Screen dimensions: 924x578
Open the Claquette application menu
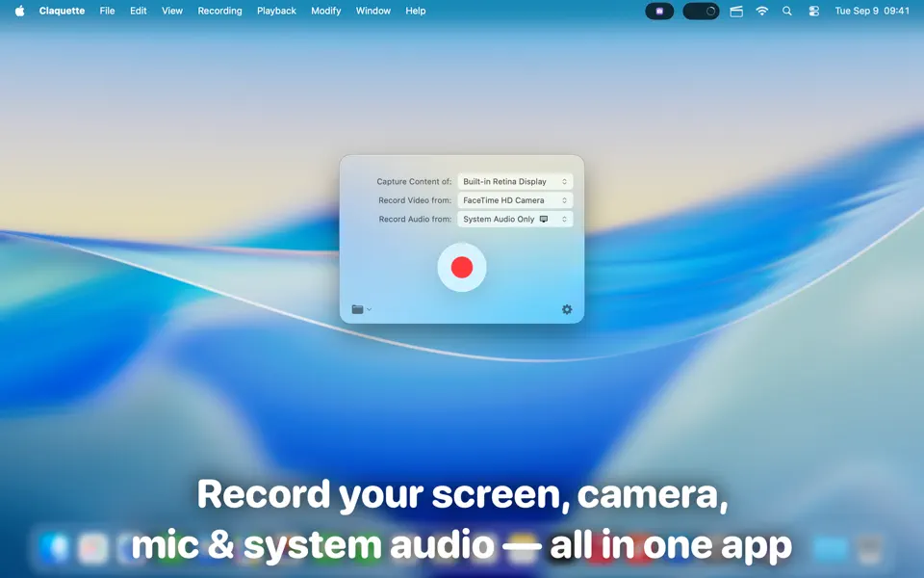pos(62,11)
